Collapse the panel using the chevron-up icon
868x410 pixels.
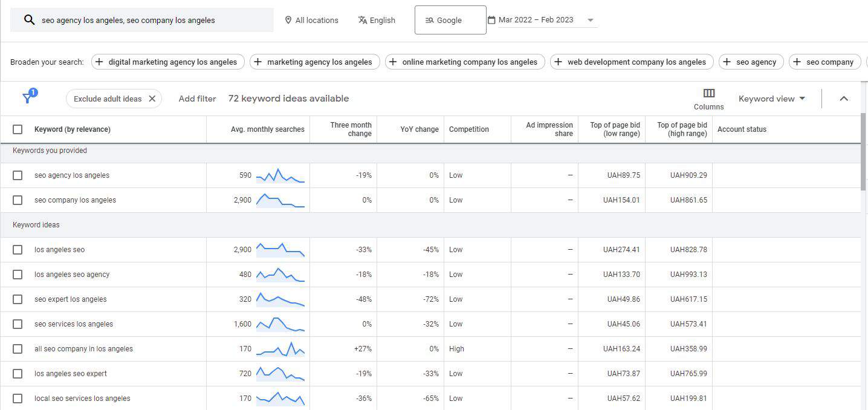(x=844, y=98)
